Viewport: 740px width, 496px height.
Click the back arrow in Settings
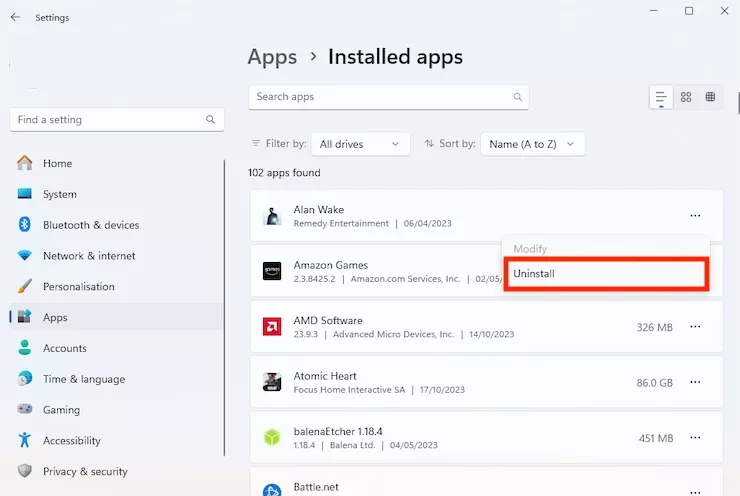tap(15, 17)
